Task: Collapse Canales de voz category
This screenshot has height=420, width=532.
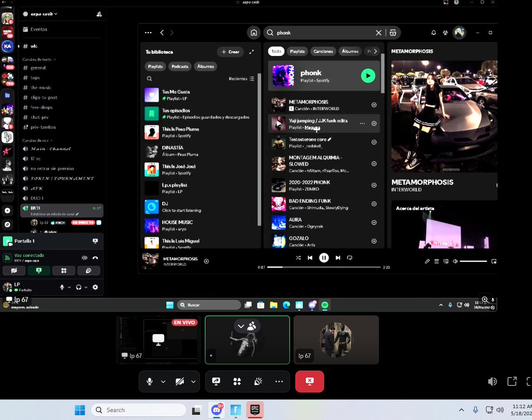Action: point(37,141)
